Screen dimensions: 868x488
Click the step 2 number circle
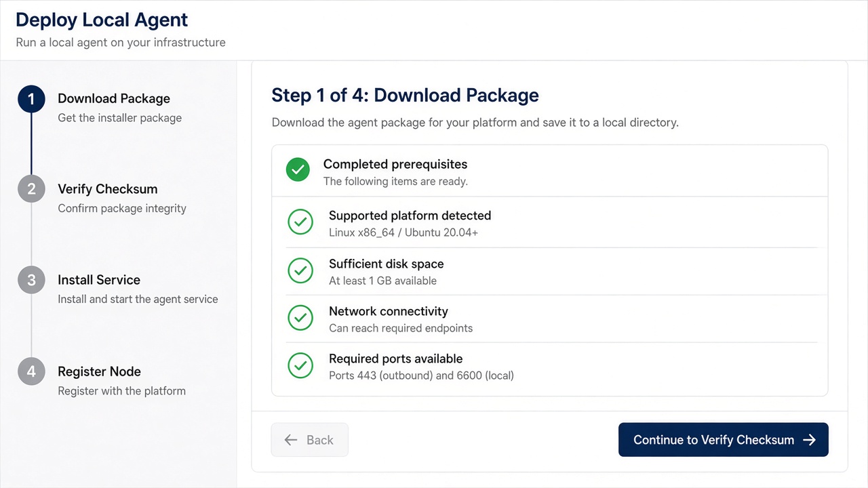[31, 189]
